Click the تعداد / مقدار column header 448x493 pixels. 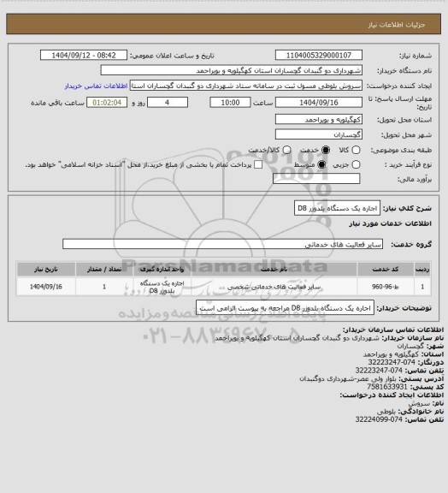tap(104, 269)
